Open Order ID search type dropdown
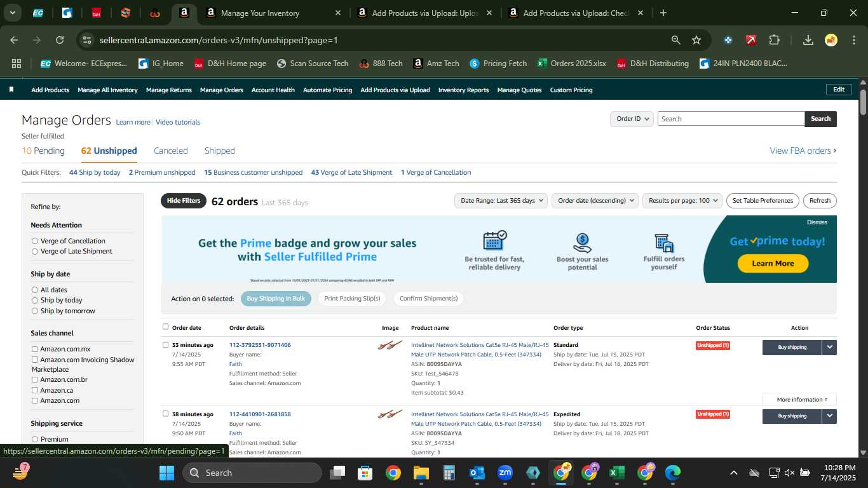Image resolution: width=868 pixels, height=488 pixels. (x=632, y=119)
